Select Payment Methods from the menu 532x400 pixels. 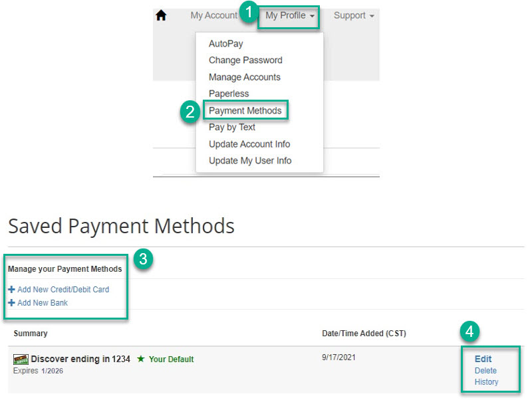pyautogui.click(x=245, y=110)
